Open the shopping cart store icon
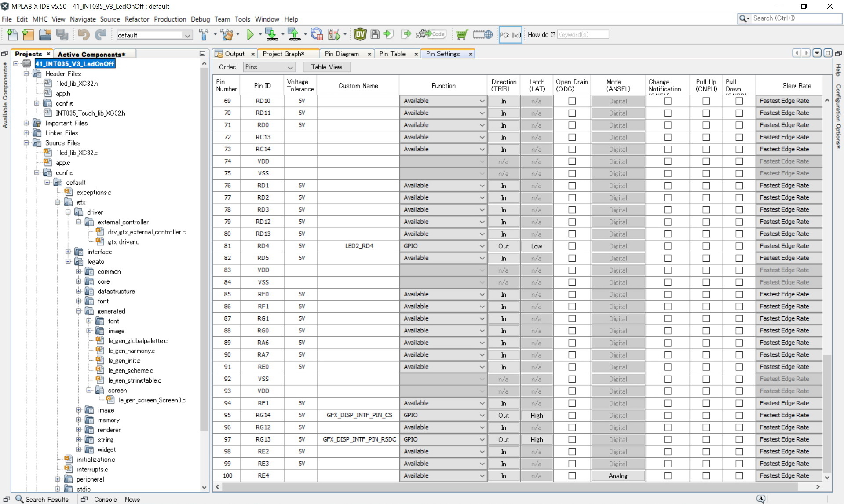The height and width of the screenshot is (504, 844). tap(461, 35)
